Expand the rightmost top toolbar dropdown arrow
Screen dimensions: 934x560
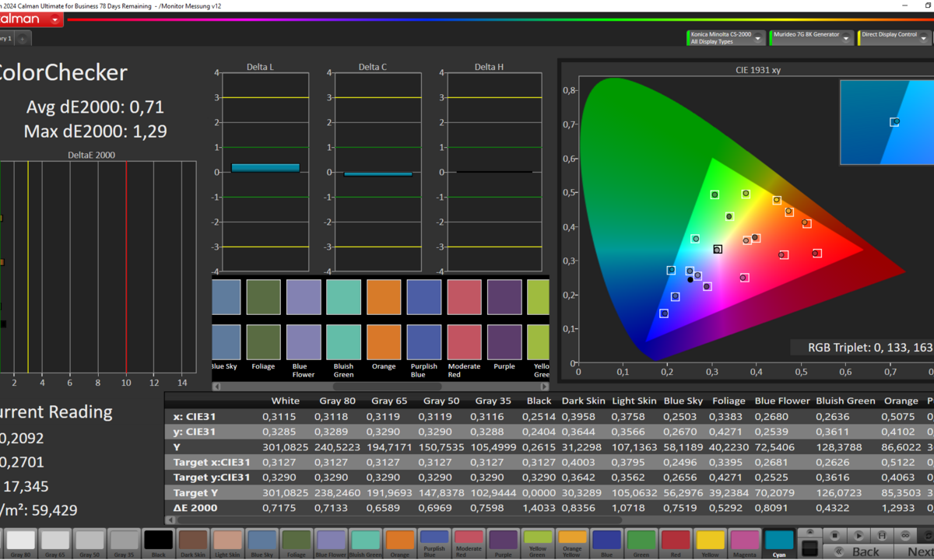click(x=923, y=38)
